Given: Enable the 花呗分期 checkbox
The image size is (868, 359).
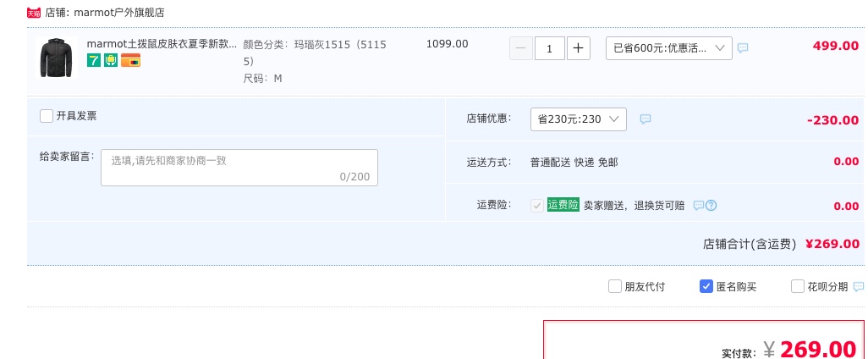Looking at the screenshot, I should click(x=797, y=286).
